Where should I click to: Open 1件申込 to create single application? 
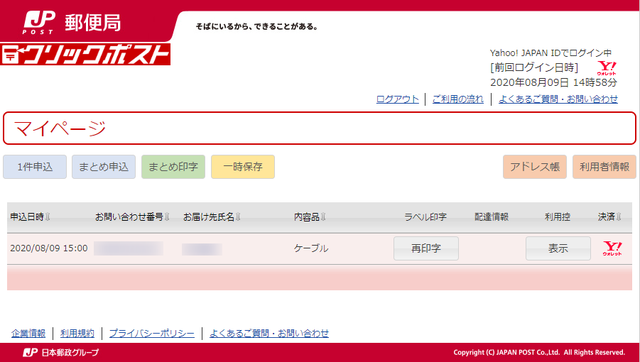pos(35,167)
